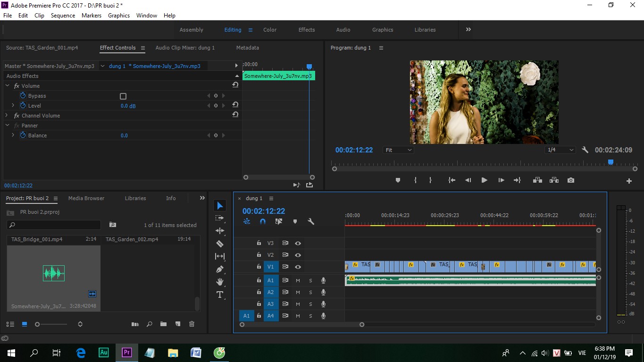Select the Razor tool
Screen dimensions: 644x362
[x=220, y=244]
